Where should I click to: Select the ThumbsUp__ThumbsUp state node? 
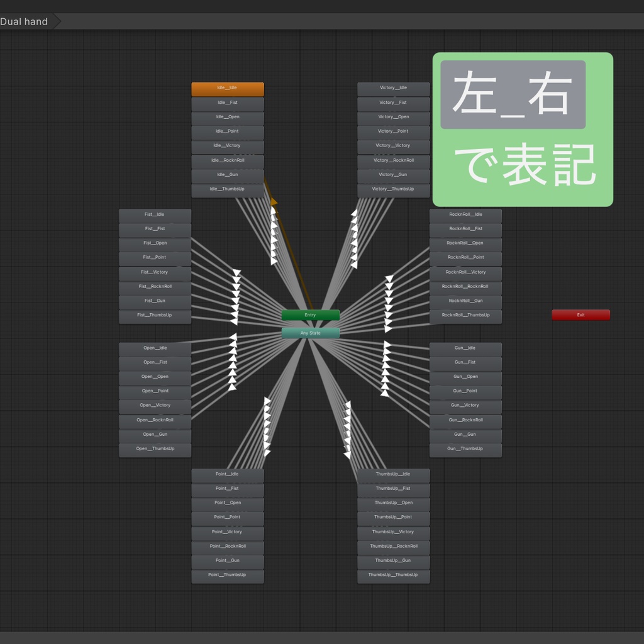394,576
